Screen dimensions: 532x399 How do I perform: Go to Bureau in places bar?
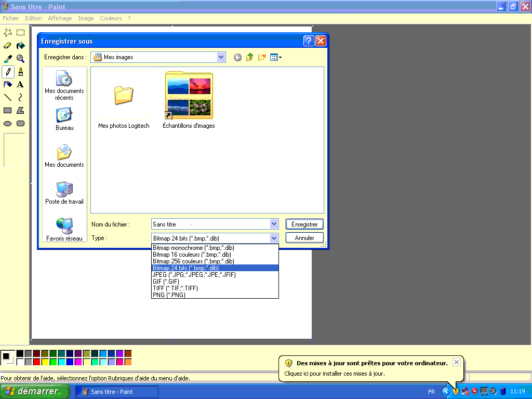(64, 119)
